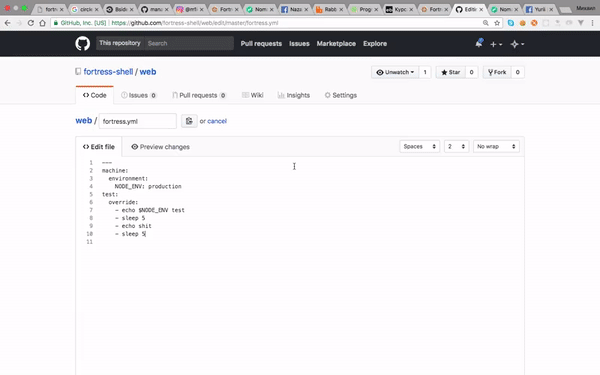Open the Wiki tab
Screen dimensions: 600x375
(253, 95)
